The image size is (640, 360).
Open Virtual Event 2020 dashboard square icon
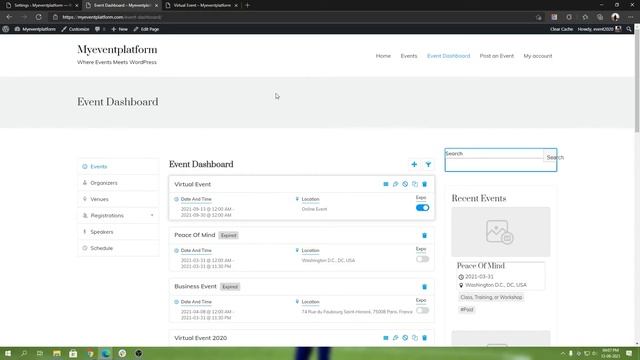coord(386,338)
